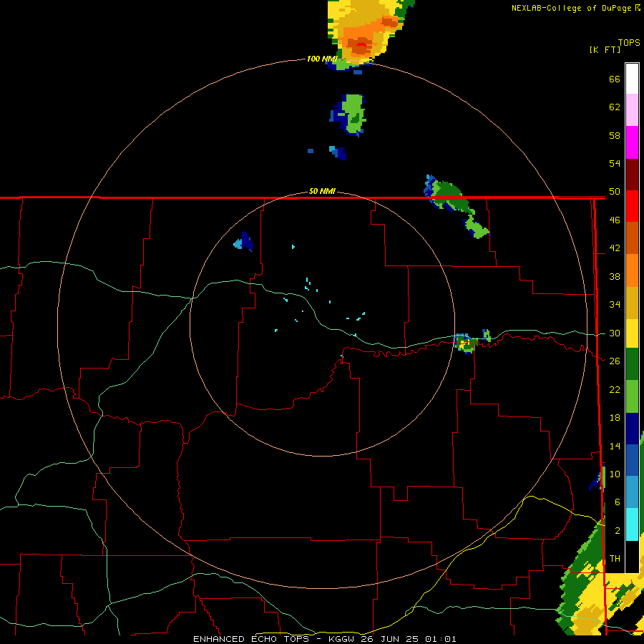Image resolution: width=644 pixels, height=644 pixels.
Task: Click the legend value 38
Action: point(615,276)
